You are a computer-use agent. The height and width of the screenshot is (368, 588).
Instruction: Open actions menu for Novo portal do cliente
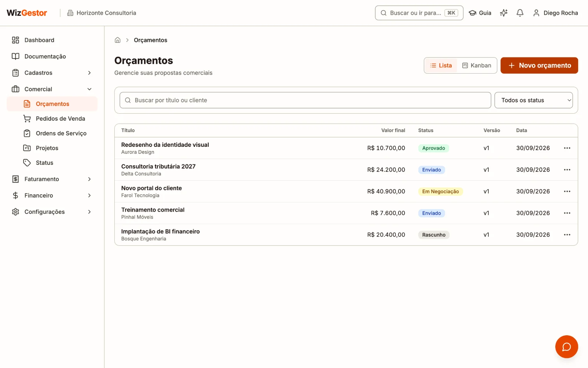click(567, 191)
